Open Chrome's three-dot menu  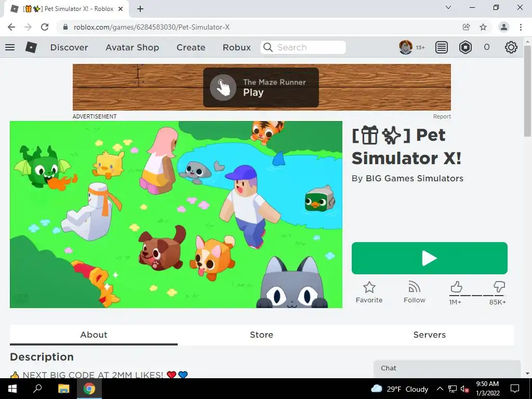click(x=521, y=27)
